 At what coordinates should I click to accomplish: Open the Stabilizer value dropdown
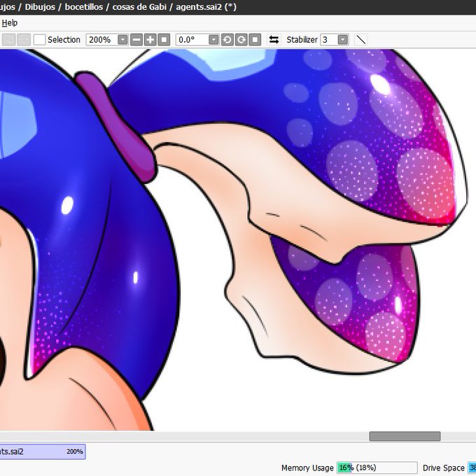pyautogui.click(x=343, y=40)
